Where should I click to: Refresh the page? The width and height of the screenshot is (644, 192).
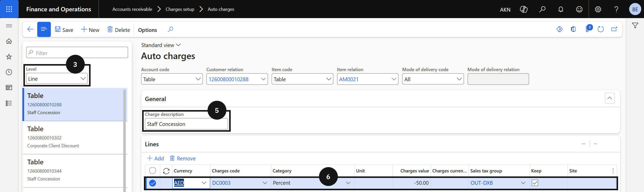coord(601,29)
